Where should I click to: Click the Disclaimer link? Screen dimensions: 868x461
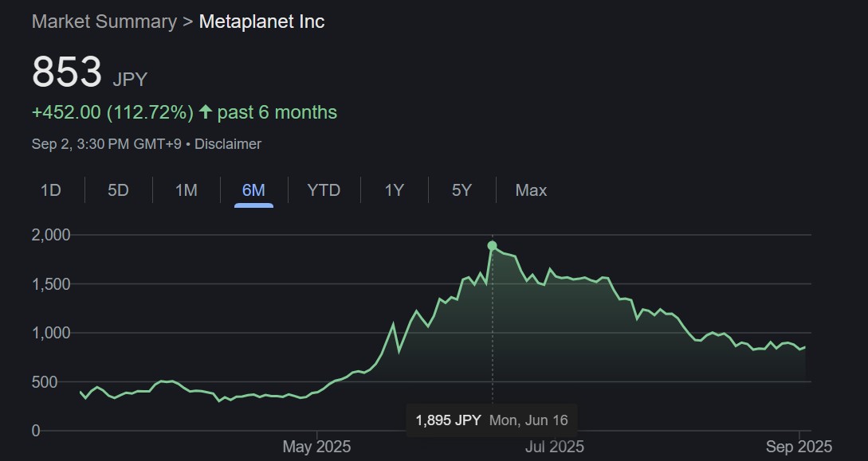pos(228,144)
